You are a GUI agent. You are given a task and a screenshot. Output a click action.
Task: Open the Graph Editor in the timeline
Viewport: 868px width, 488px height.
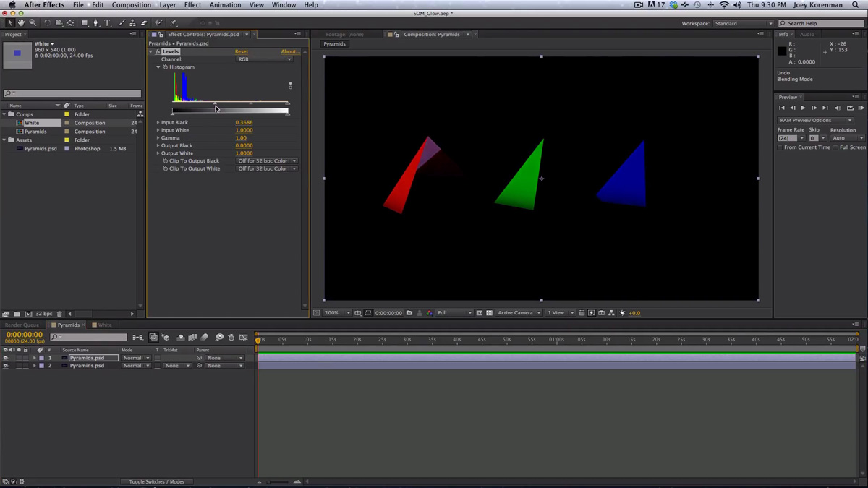[244, 338]
